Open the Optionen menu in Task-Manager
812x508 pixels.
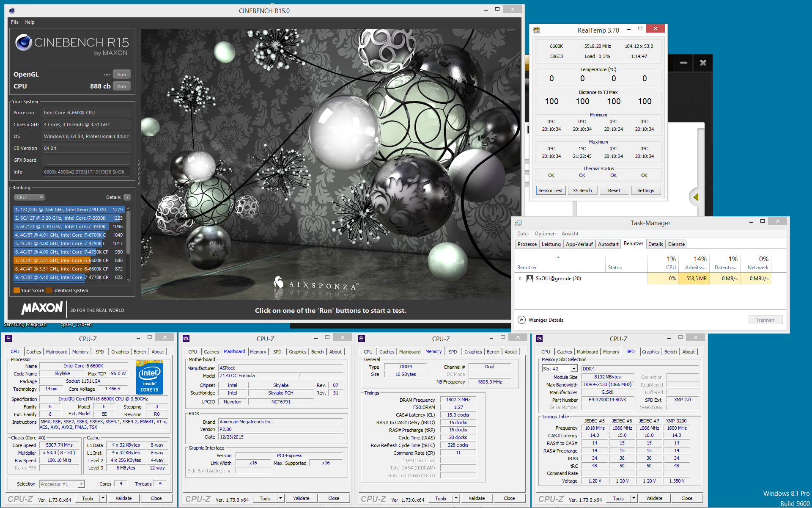click(545, 234)
